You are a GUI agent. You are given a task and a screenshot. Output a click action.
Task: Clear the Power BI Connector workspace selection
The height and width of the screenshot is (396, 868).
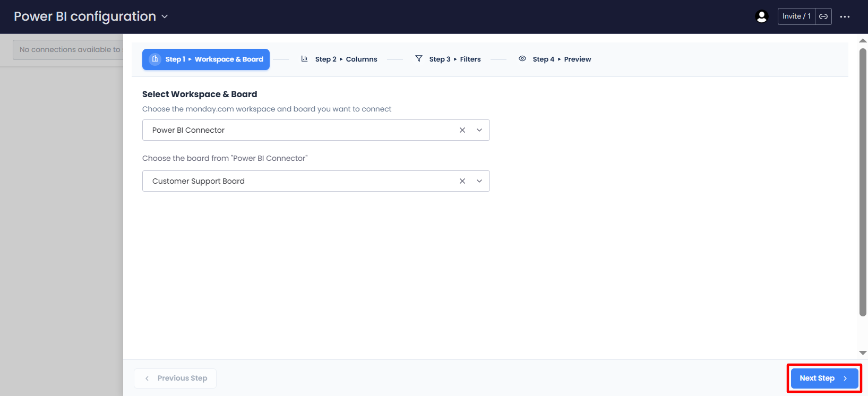pyautogui.click(x=462, y=130)
